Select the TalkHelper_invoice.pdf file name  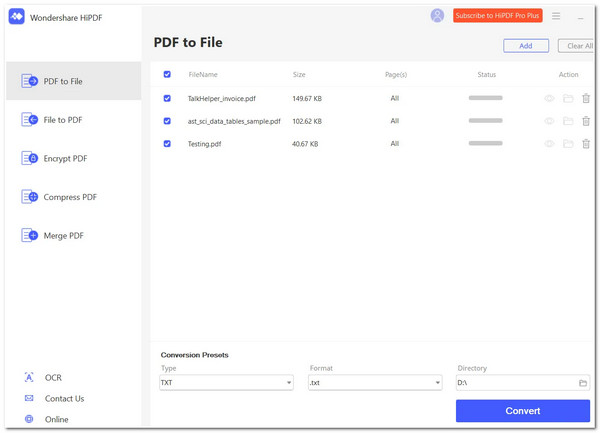coord(222,99)
